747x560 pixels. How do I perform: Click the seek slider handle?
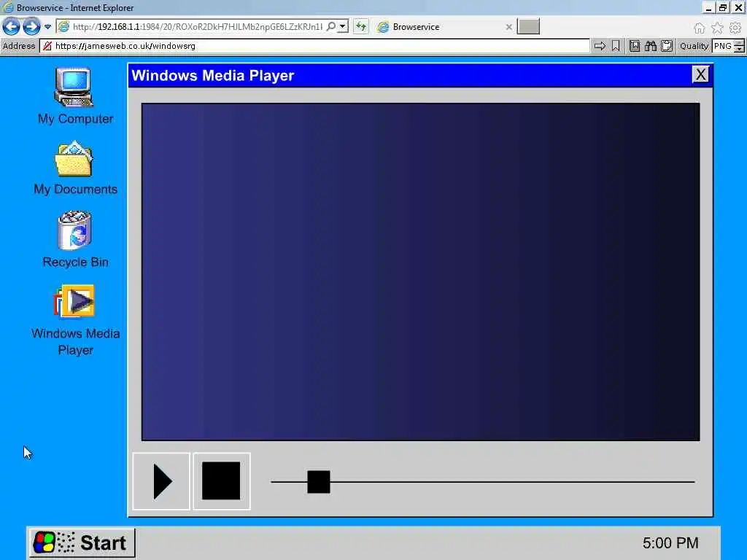tap(319, 482)
